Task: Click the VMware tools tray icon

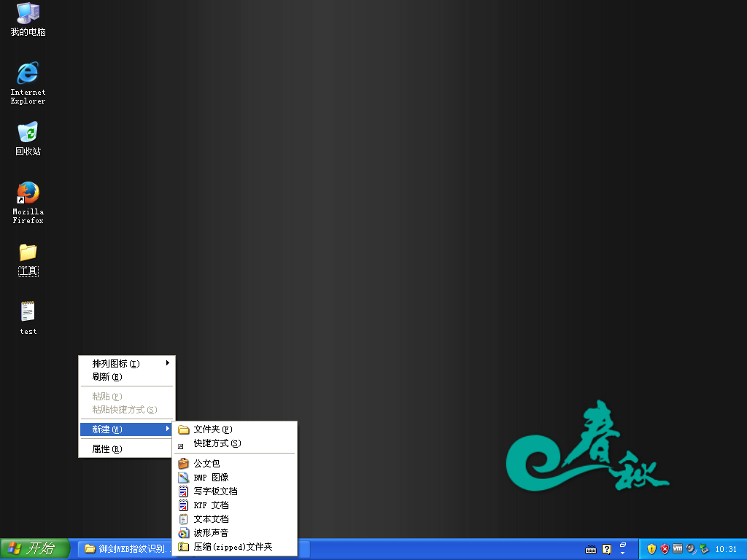Action: click(x=678, y=548)
